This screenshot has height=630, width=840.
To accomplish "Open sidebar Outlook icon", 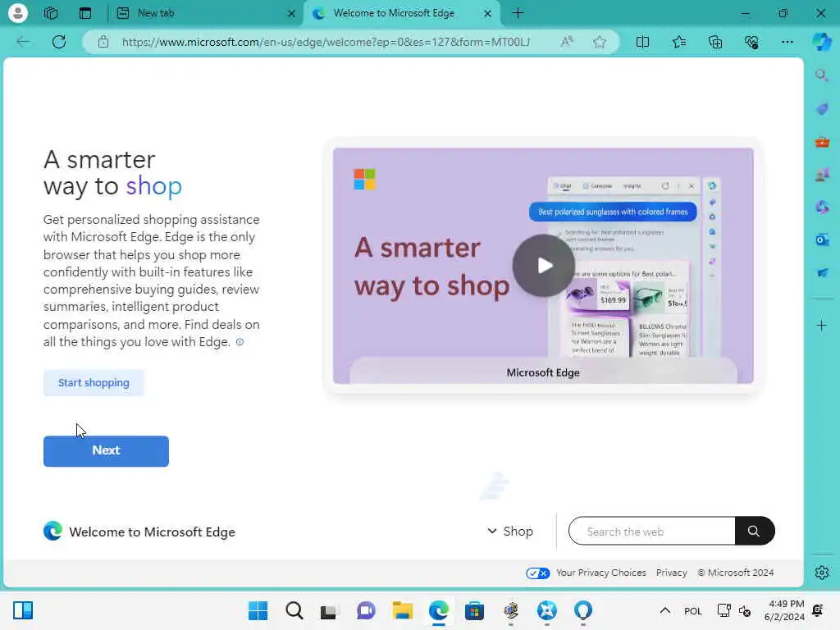I will click(x=822, y=240).
